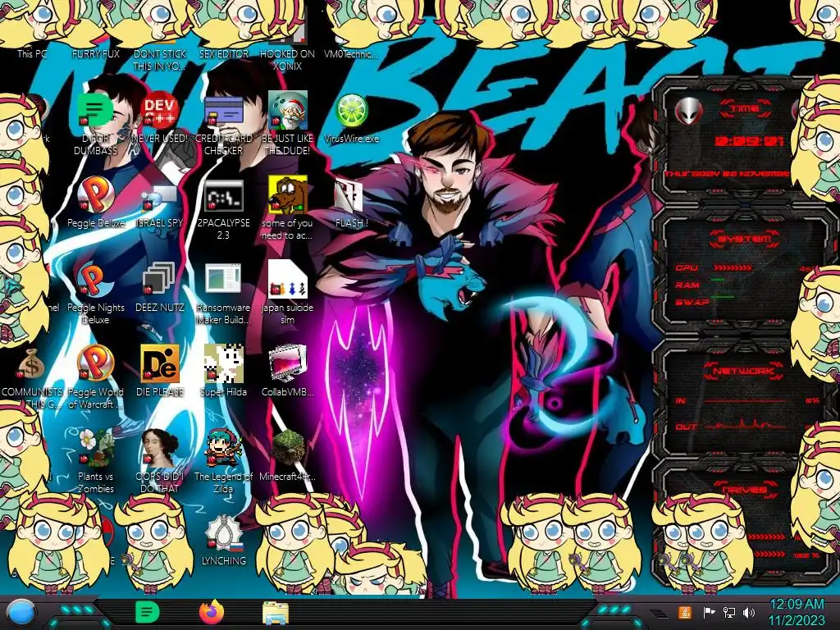Click the CPU usage bar in widget
840x630 pixels.
click(x=733, y=267)
